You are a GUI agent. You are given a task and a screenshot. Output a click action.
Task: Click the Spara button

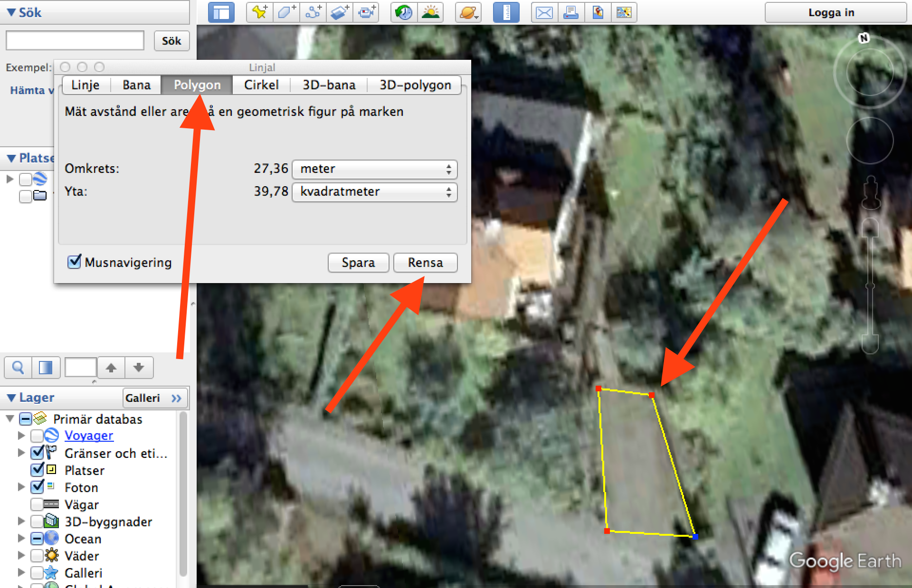tap(358, 263)
